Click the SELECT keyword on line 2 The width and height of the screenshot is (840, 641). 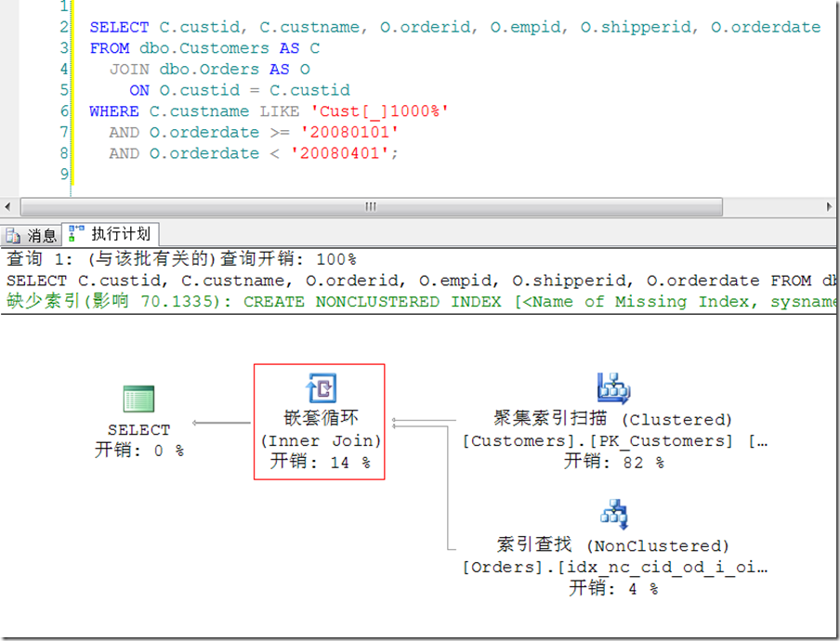[x=119, y=27]
